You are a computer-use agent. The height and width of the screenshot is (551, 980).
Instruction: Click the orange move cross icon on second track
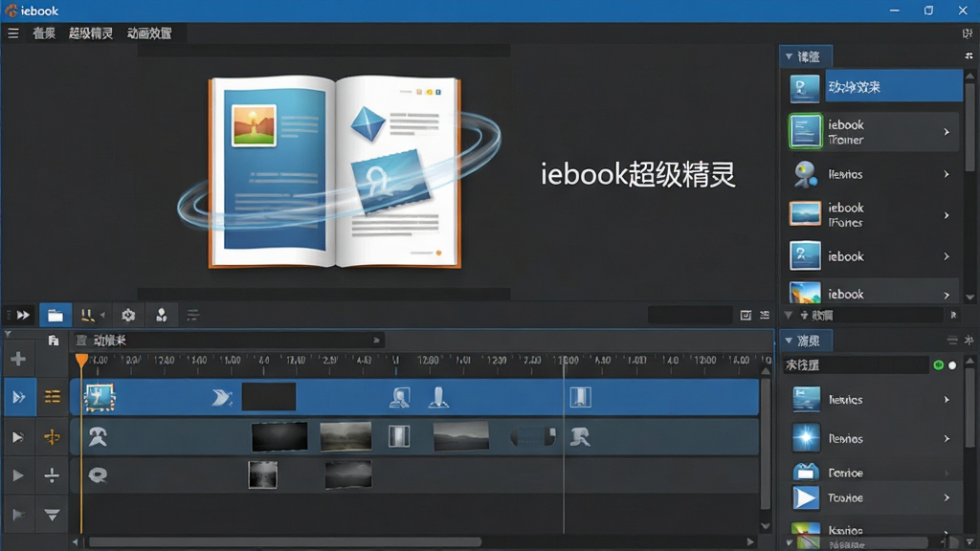tap(52, 436)
